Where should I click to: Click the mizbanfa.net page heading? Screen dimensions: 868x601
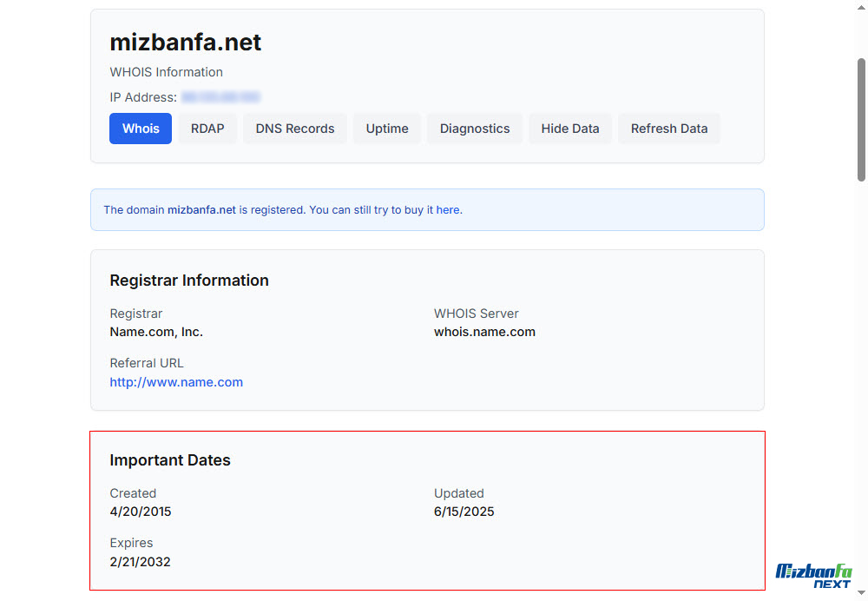(x=186, y=42)
